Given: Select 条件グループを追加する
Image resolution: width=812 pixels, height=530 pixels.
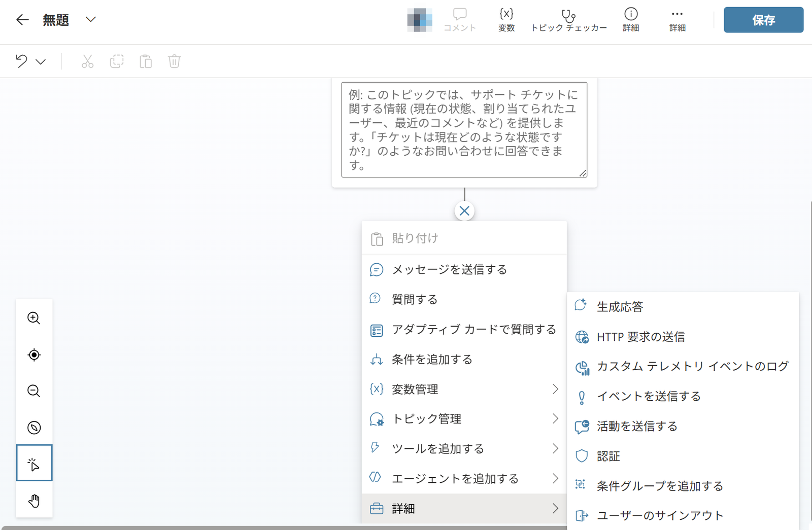Looking at the screenshot, I should point(683,486).
